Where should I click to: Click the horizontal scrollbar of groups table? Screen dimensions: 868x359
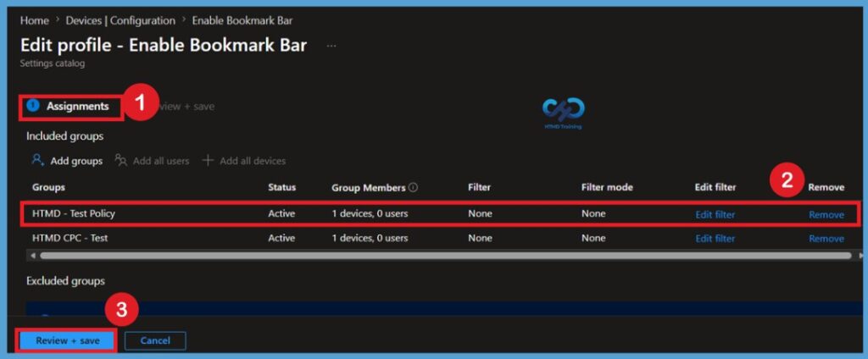[x=446, y=256]
